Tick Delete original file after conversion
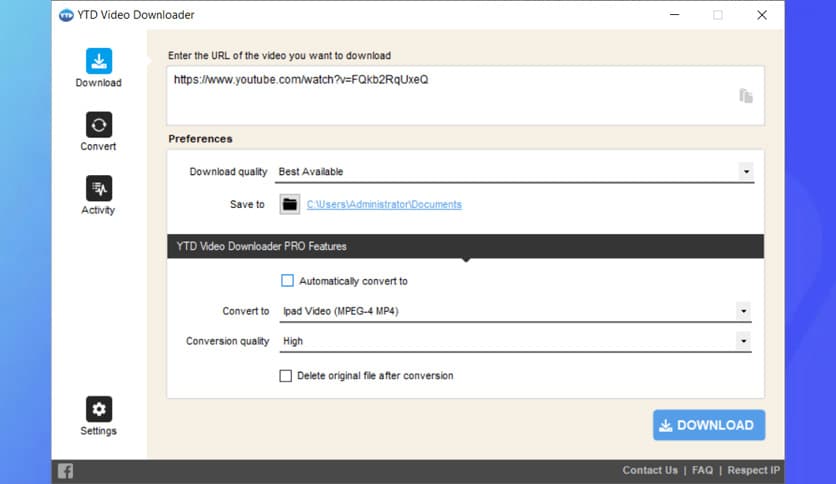The height and width of the screenshot is (484, 836). click(x=286, y=376)
